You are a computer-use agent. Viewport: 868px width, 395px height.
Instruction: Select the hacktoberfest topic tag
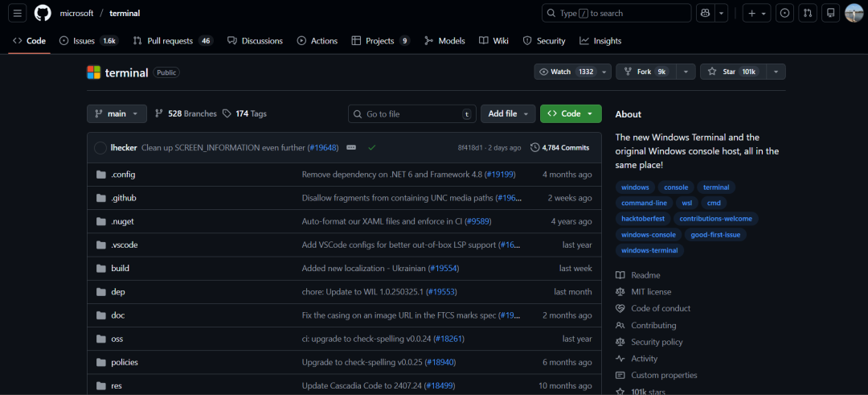point(643,219)
